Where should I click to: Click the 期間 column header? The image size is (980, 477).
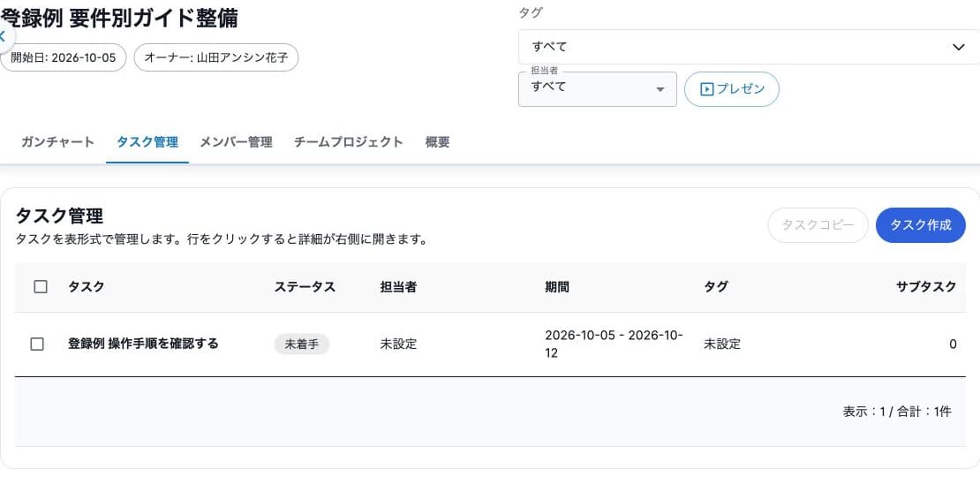[557, 287]
